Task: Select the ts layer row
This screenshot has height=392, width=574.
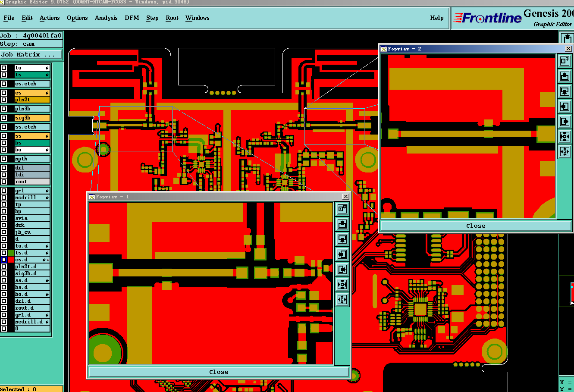Action: click(x=32, y=75)
